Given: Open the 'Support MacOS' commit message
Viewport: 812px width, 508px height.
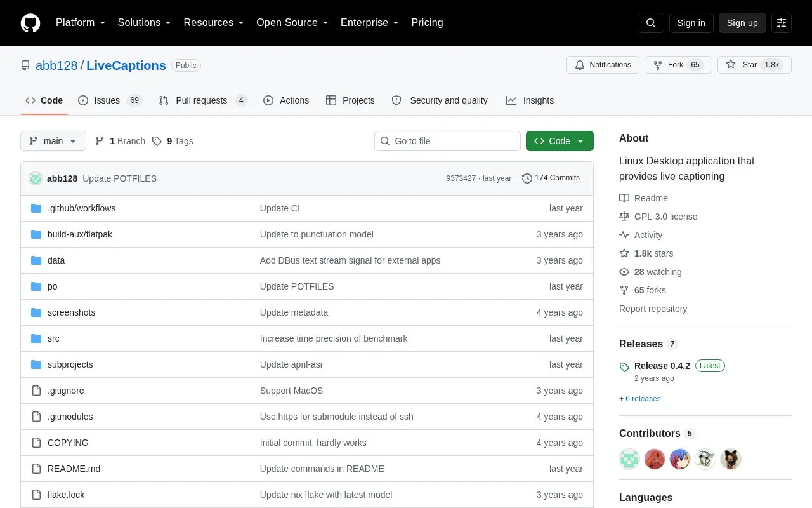Looking at the screenshot, I should 291,391.
